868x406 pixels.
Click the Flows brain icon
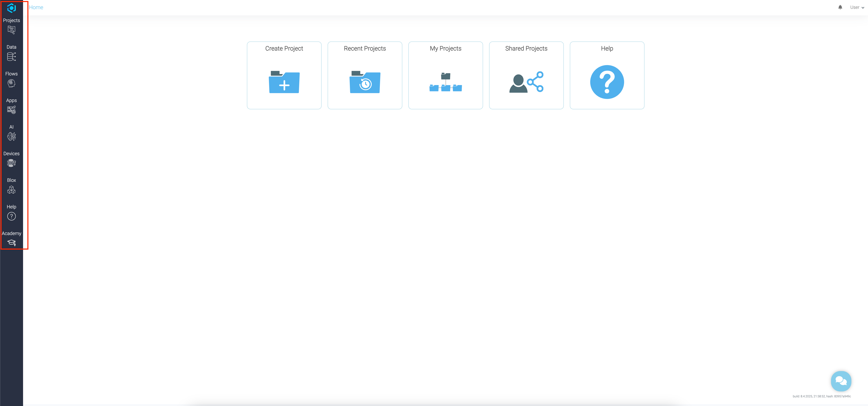(x=12, y=83)
